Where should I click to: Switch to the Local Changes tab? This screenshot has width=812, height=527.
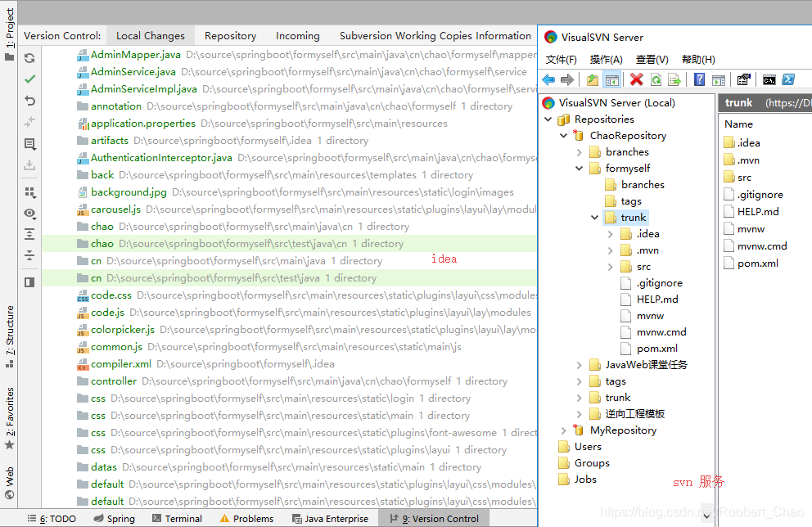(150, 36)
